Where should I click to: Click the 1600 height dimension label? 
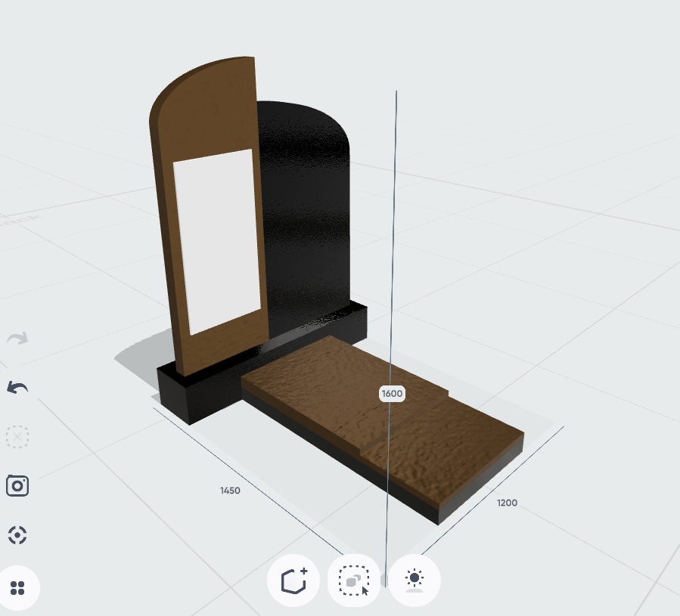tap(392, 393)
